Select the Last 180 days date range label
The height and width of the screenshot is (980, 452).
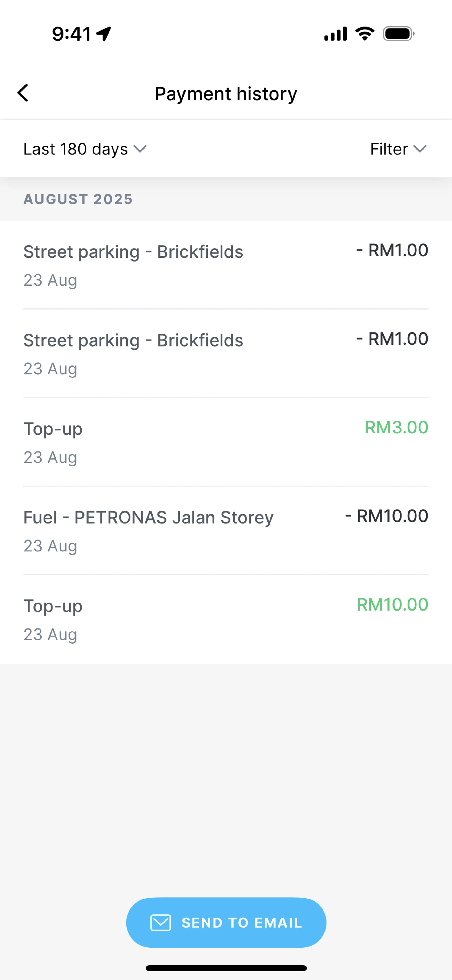(x=75, y=149)
